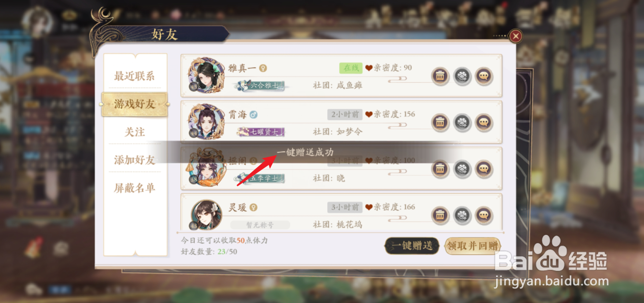
Task: Open the 关注 tab
Action: [x=134, y=132]
